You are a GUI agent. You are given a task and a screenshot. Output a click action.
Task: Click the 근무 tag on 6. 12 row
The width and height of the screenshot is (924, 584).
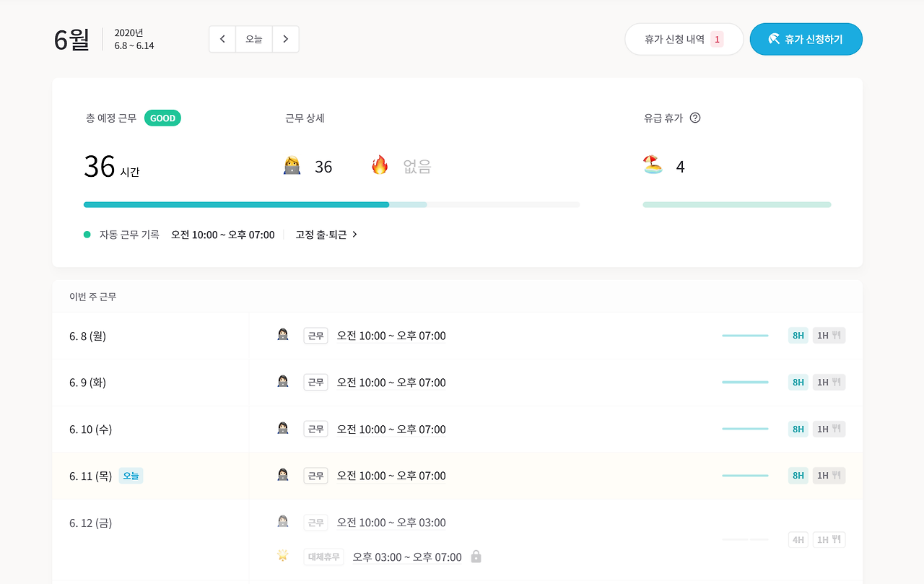point(316,523)
